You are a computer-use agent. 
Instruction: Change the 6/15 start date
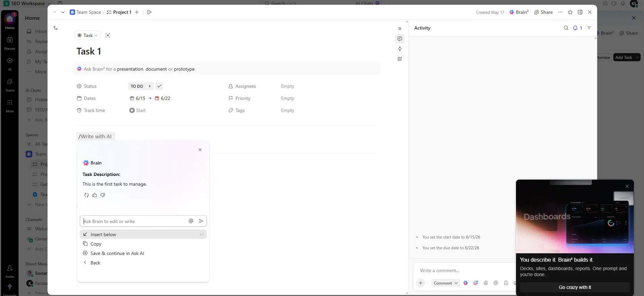pyautogui.click(x=138, y=98)
